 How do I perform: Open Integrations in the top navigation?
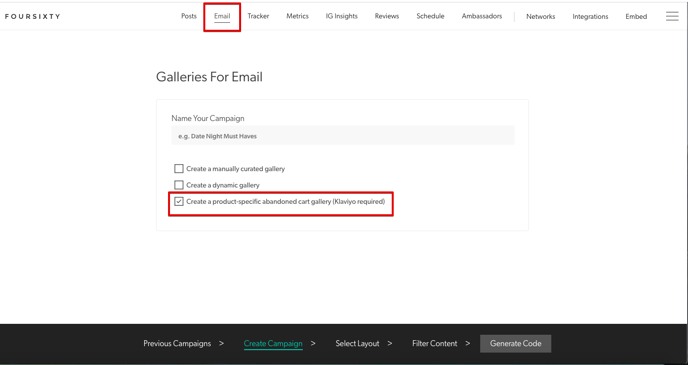click(x=590, y=16)
